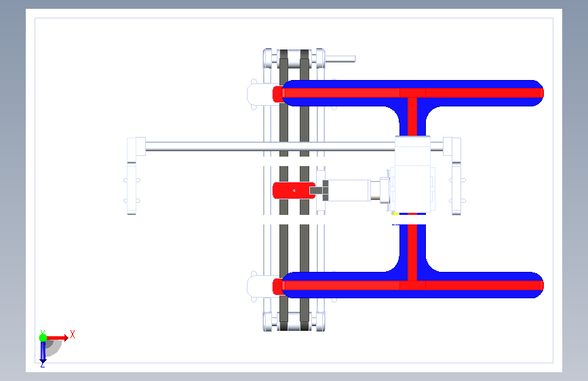
Task: Select the red vertical strip above the gearbox
Action: point(412,116)
